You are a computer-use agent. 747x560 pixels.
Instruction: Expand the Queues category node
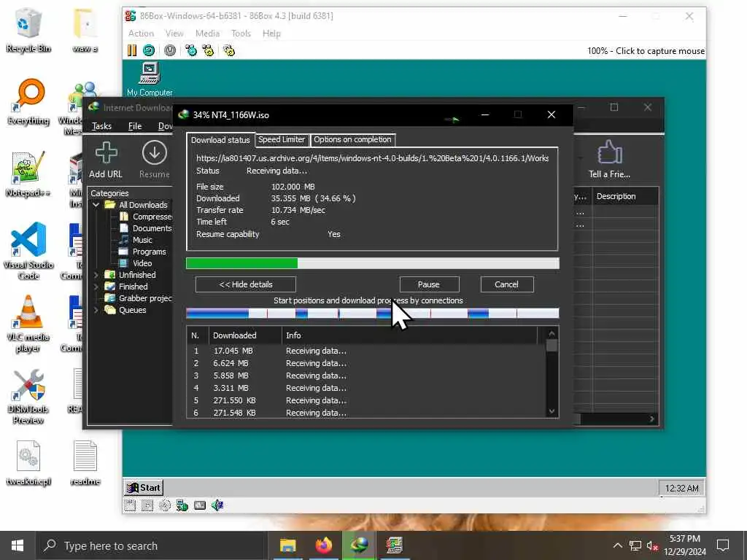tap(96, 310)
